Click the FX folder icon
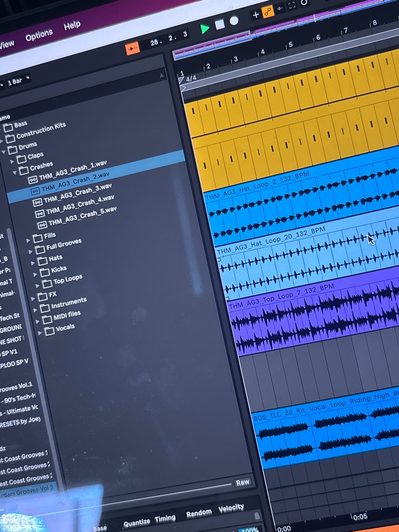399x532 pixels. click(43, 296)
